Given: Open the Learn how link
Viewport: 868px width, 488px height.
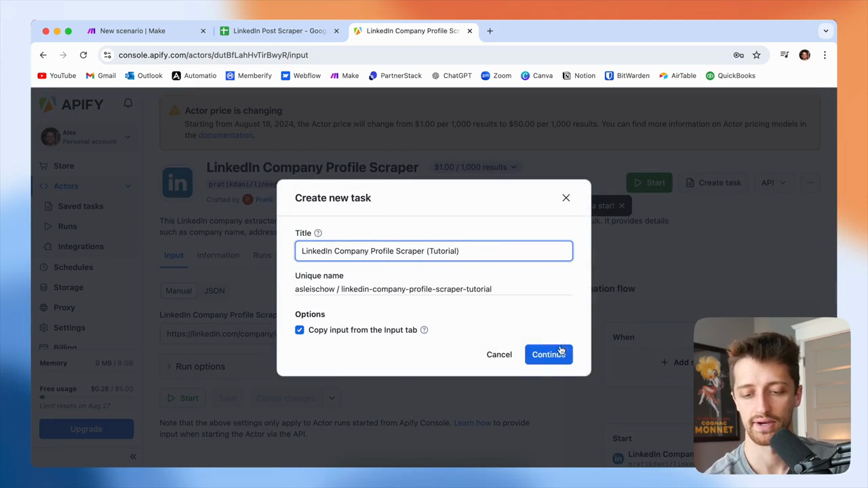Looking at the screenshot, I should (472, 423).
